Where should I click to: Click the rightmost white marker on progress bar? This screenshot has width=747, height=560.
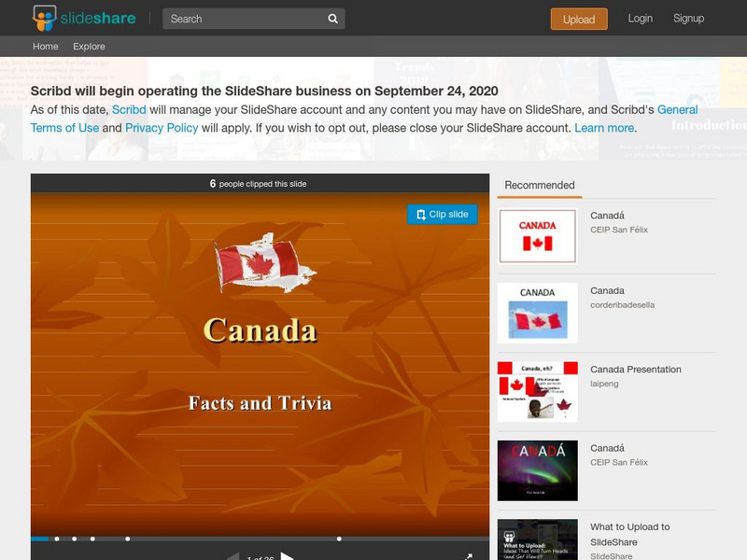coord(339,539)
